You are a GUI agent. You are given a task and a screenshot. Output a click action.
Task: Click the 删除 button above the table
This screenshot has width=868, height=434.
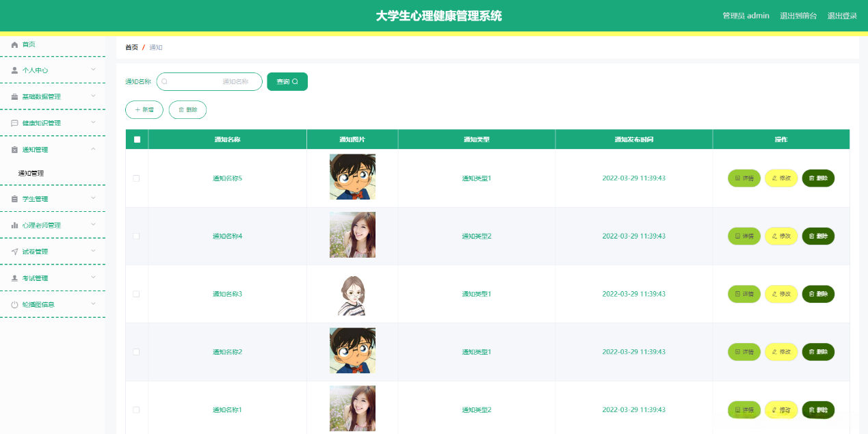tap(187, 109)
